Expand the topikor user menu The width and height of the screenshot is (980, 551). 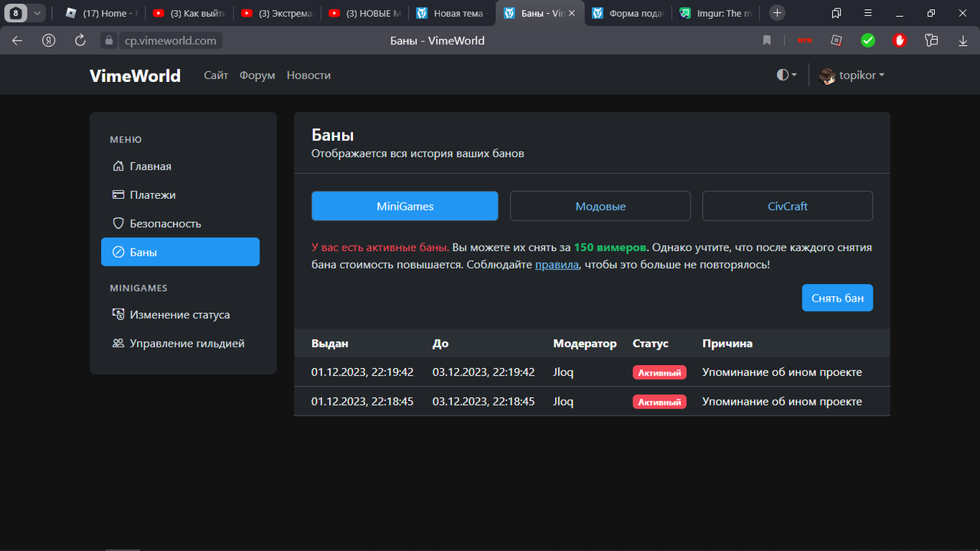tap(852, 75)
